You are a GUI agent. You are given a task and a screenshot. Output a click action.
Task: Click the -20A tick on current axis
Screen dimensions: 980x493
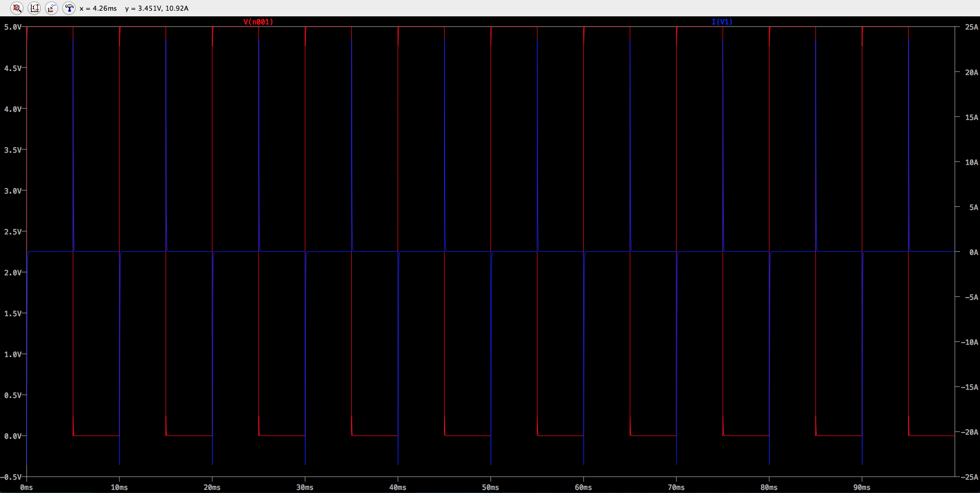pyautogui.click(x=969, y=432)
